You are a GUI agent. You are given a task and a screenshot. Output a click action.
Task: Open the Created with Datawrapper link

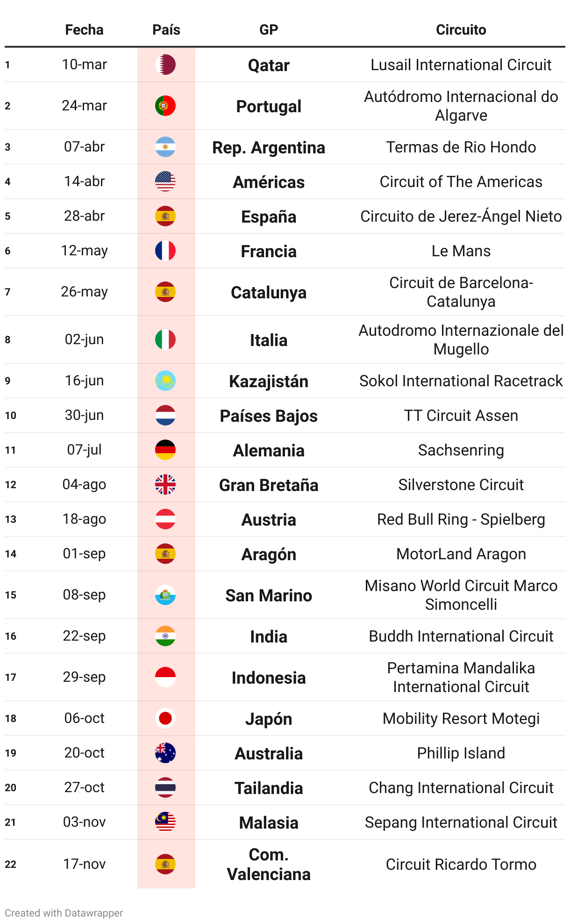point(64,913)
